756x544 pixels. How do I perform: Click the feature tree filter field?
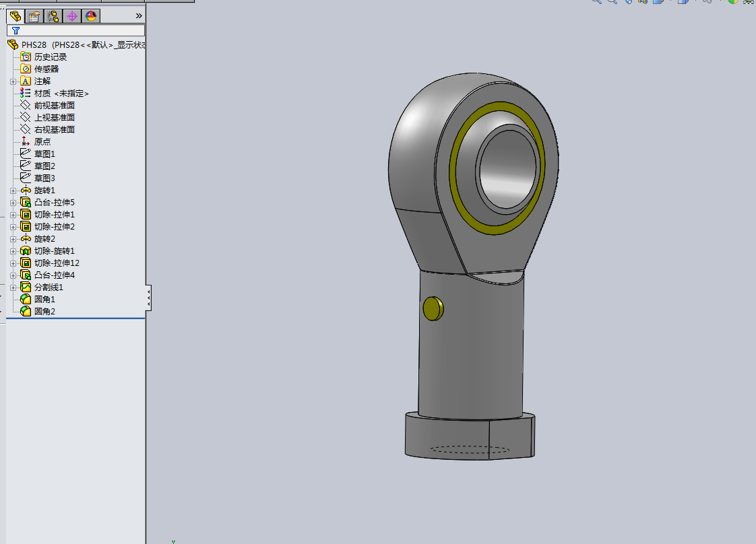click(x=75, y=30)
